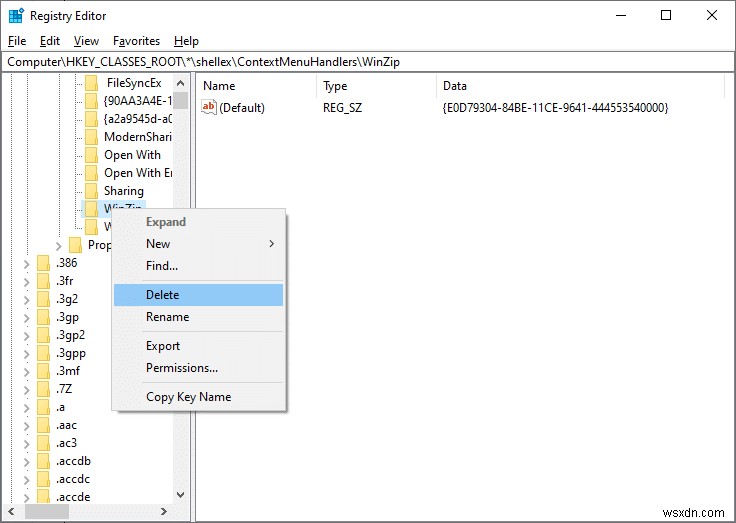Click the .ac3 folder icon
This screenshot has height=523, width=736.
[x=43, y=443]
